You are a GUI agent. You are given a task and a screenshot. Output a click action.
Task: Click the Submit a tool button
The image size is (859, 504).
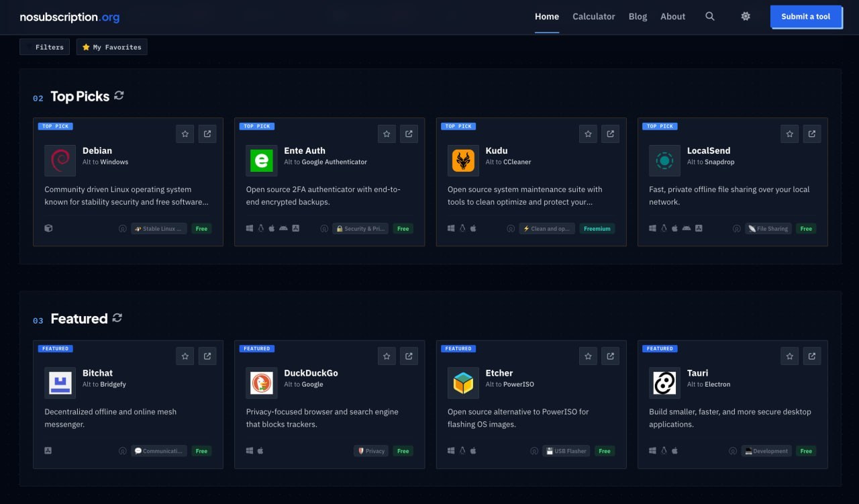(805, 17)
